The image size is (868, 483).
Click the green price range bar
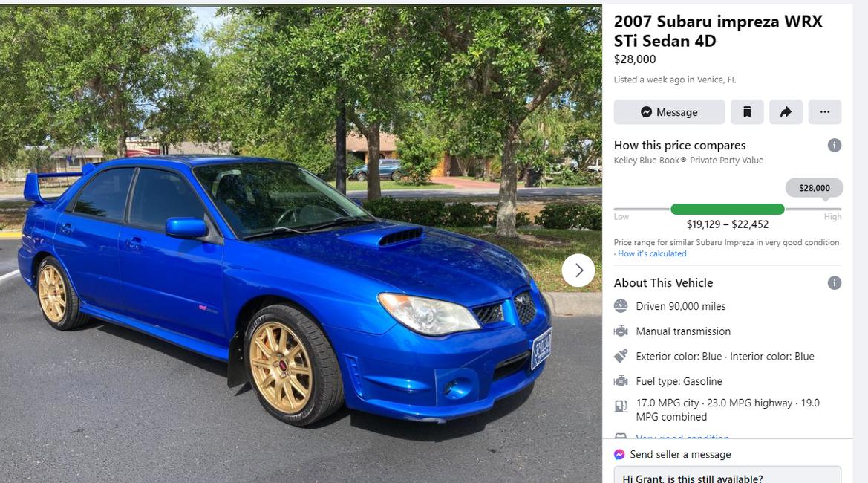pyautogui.click(x=728, y=210)
